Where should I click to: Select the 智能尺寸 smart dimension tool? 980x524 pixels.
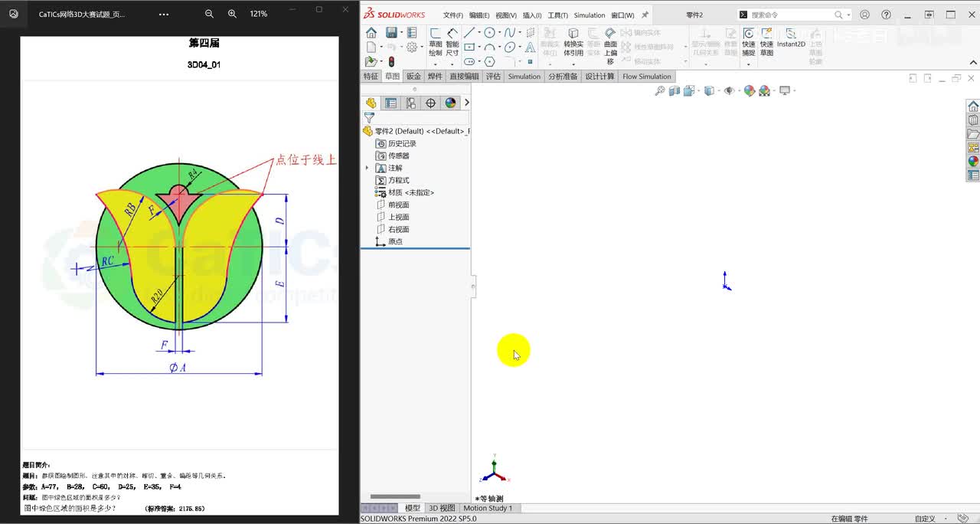tap(452, 42)
